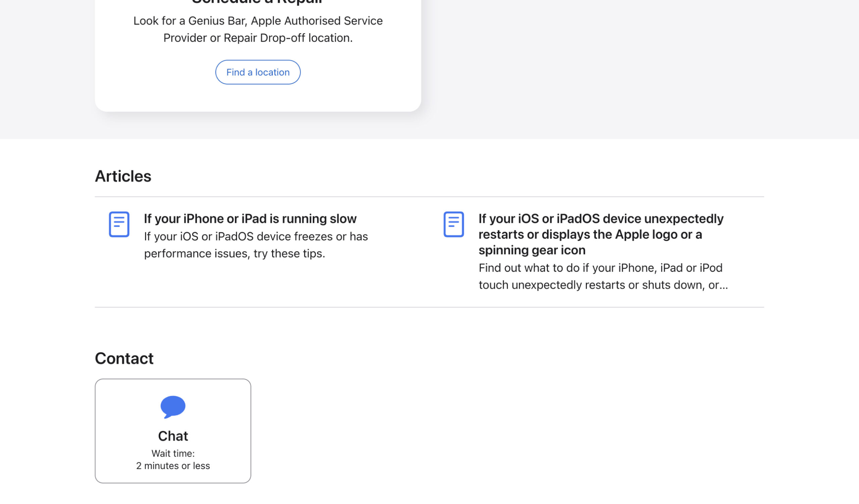Open the article about iPhone or iPad running slow
This screenshot has width=859, height=504.
coord(250,218)
